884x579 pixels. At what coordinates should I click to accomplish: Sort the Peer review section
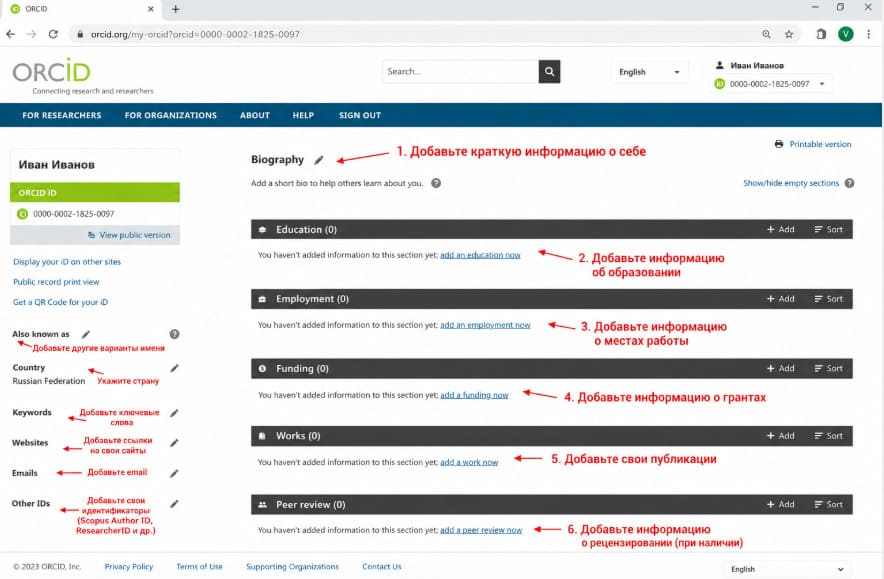(829, 505)
